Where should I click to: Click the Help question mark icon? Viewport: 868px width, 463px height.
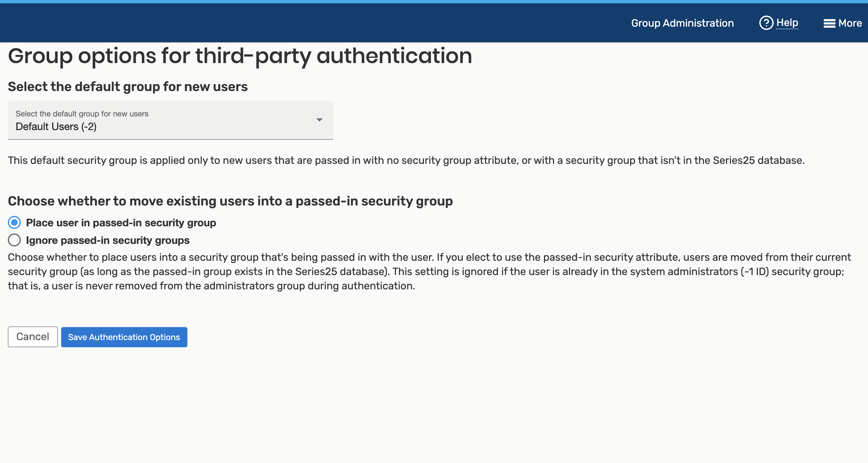[x=766, y=23]
